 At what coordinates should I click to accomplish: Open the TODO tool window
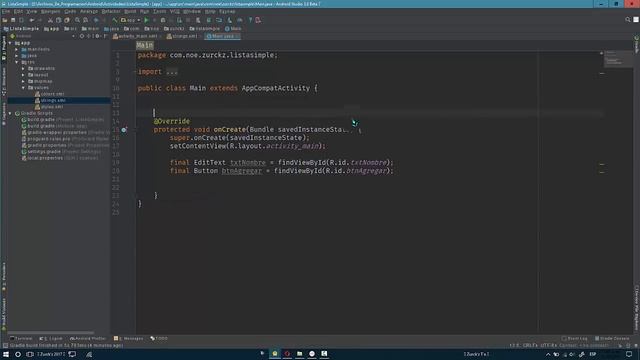pyautogui.click(x=159, y=338)
